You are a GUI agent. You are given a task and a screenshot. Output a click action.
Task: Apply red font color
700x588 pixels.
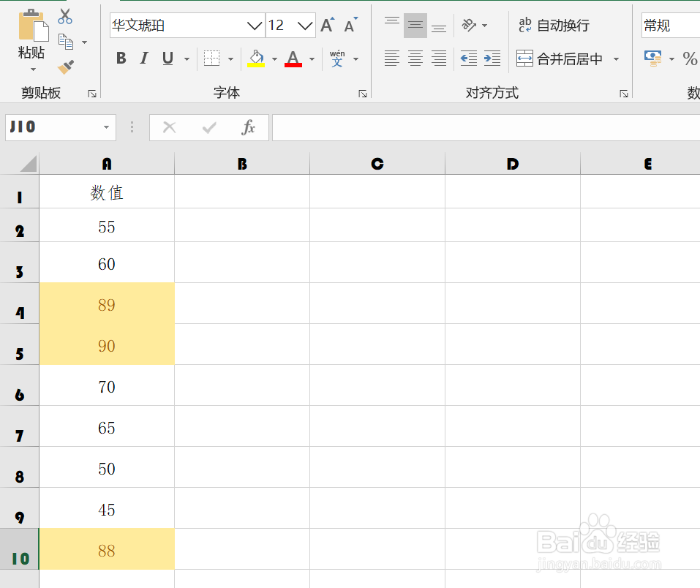293,58
